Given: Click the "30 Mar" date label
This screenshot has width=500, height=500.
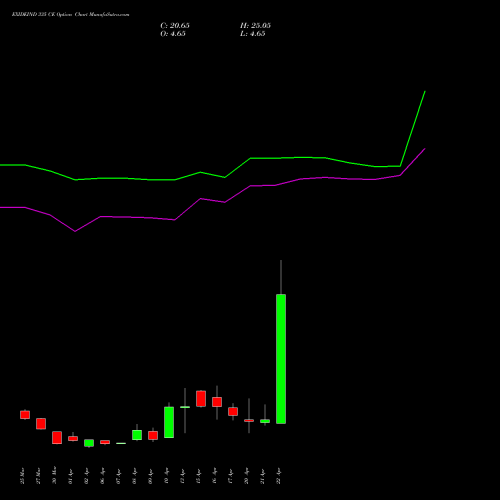Looking at the screenshot, I should pos(54,475).
